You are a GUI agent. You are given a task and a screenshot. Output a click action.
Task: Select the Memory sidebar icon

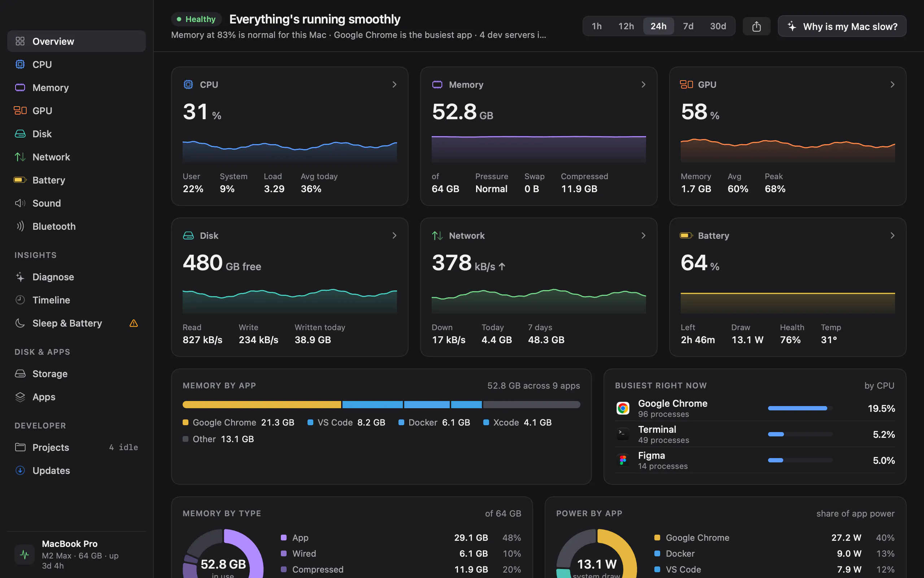[x=20, y=87]
